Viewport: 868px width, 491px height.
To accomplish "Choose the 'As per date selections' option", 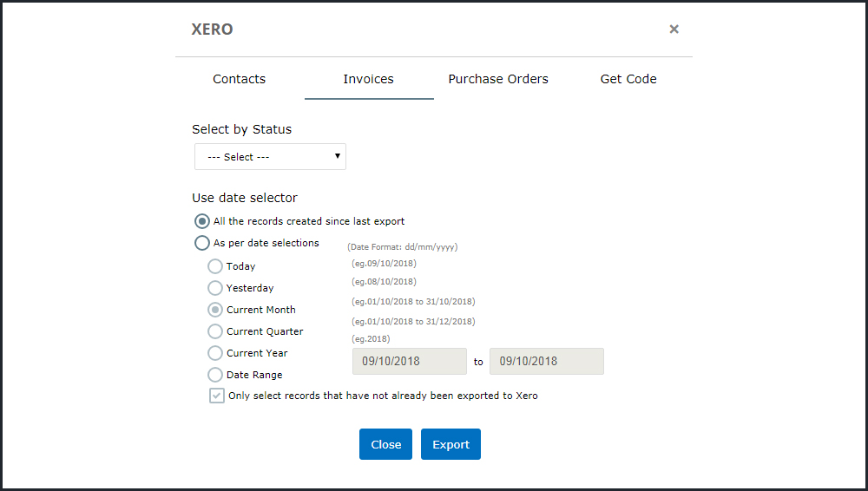I will [202, 243].
